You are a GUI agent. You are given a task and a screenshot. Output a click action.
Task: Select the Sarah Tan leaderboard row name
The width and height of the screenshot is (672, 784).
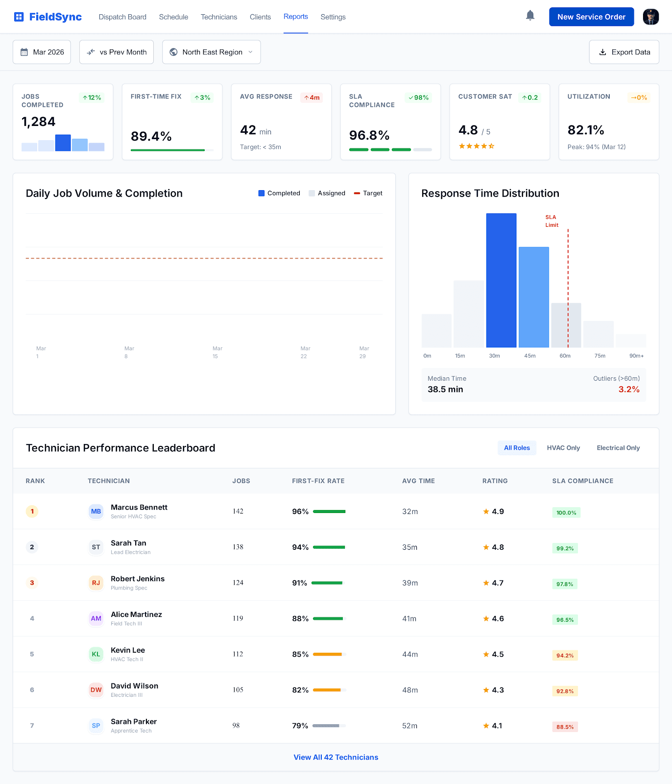[128, 543]
